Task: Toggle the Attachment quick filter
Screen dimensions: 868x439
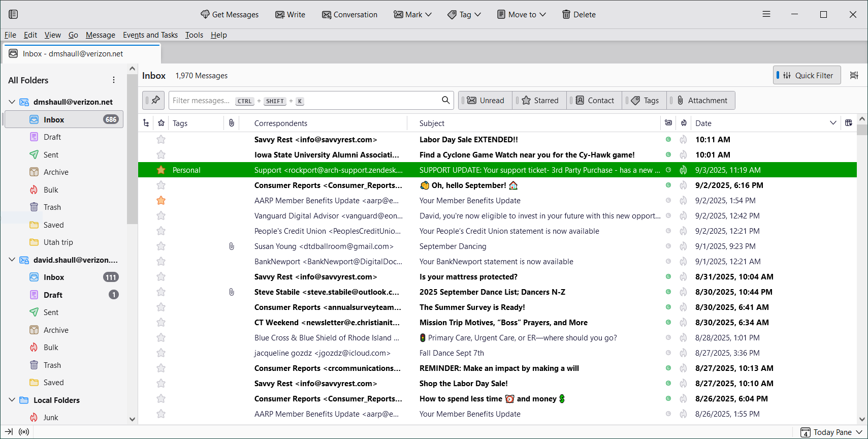Action: tap(701, 100)
